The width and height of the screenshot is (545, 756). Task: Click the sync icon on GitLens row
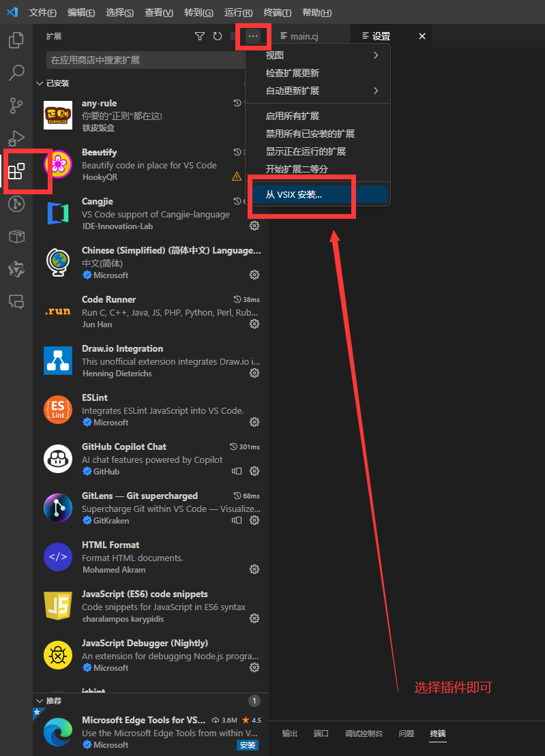click(237, 520)
